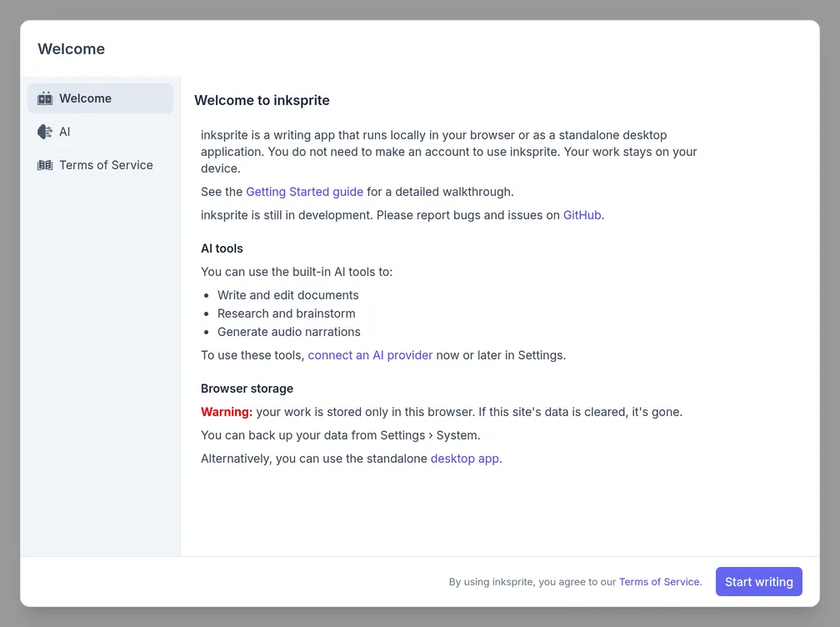Screen dimensions: 840x627
Task: Click 'You can back up your data' line
Action: click(340, 435)
